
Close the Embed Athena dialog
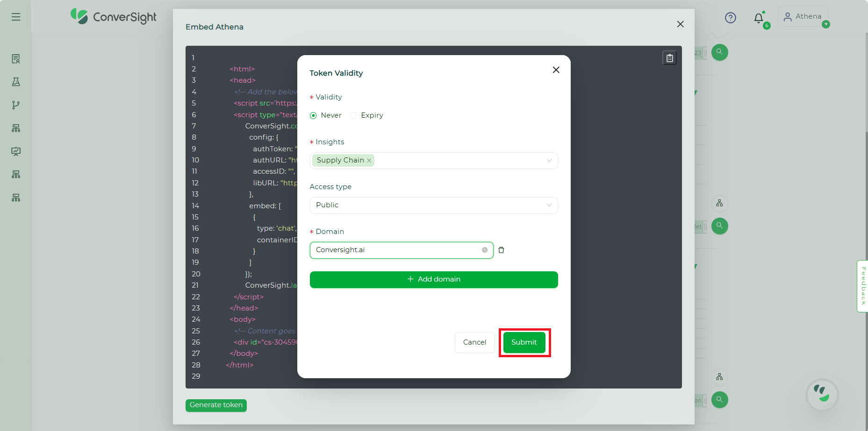pyautogui.click(x=681, y=24)
